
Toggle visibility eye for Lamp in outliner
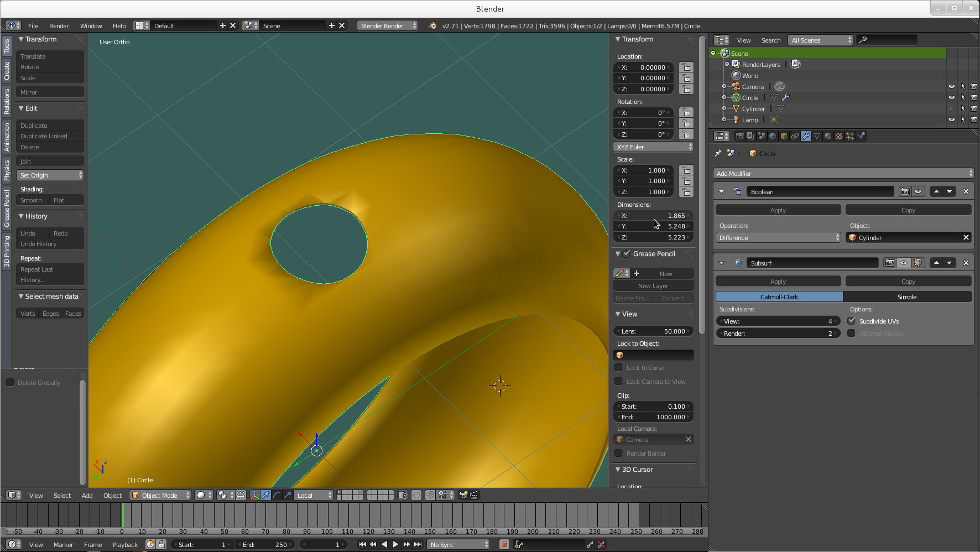pyautogui.click(x=951, y=119)
